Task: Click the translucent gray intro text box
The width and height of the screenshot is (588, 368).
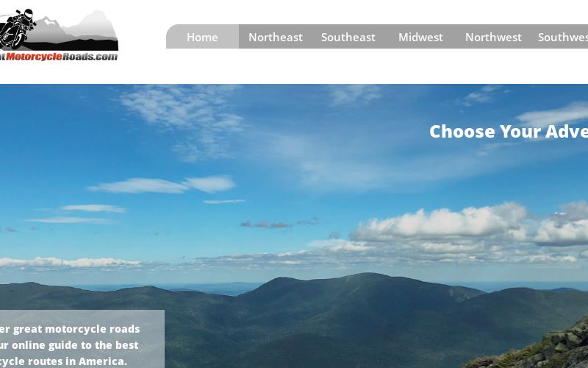Action: [82, 339]
